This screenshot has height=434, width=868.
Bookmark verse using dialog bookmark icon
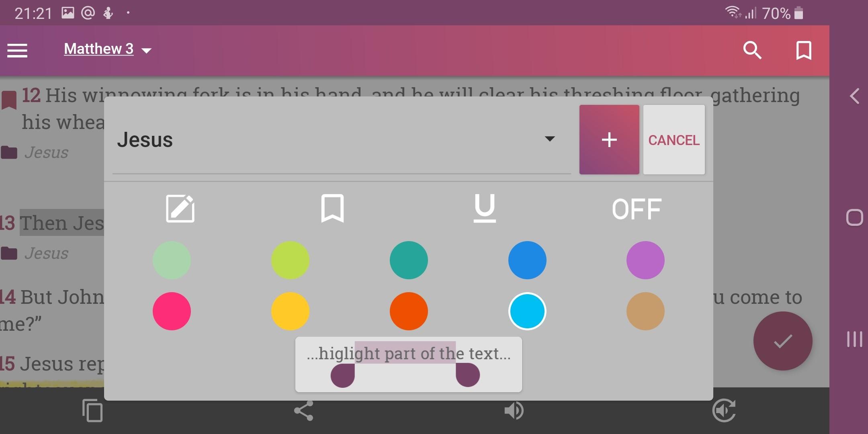click(x=332, y=209)
